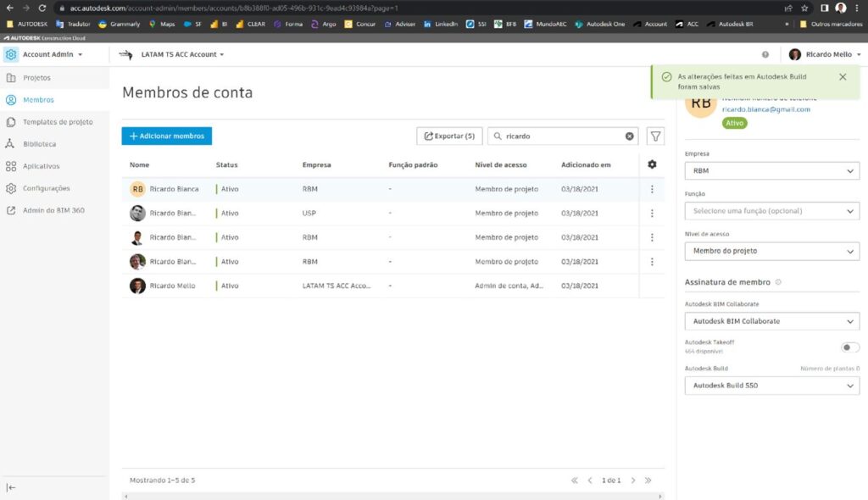868x500 pixels.
Task: Sort by Adicionado em column header
Action: coord(586,165)
